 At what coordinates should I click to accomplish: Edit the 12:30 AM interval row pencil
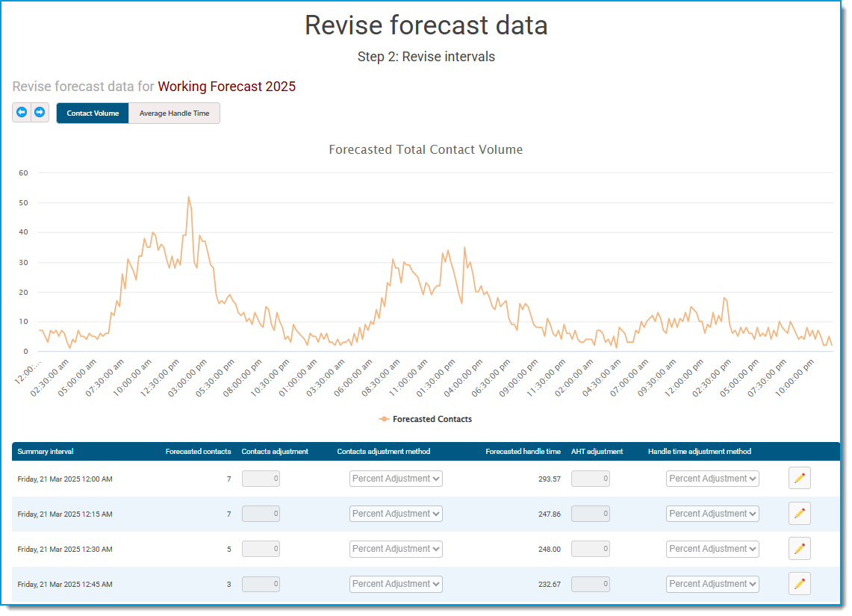coord(799,549)
